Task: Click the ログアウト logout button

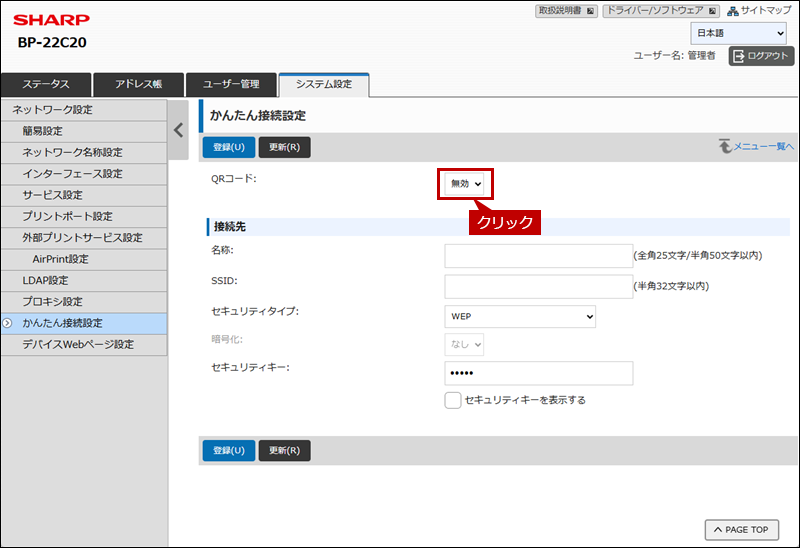Action: tap(762, 56)
